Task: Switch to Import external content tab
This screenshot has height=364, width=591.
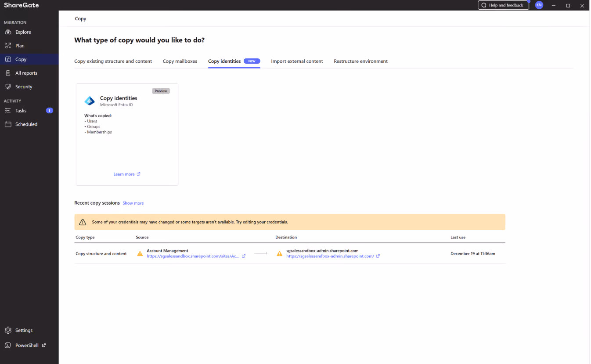Action: pos(297,61)
